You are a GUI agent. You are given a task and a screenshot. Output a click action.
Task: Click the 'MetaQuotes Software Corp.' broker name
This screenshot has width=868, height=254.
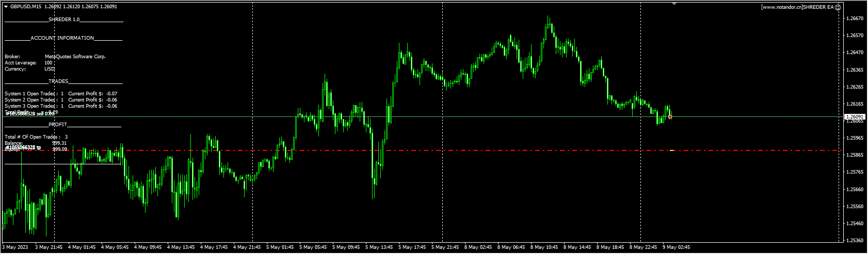click(x=75, y=57)
